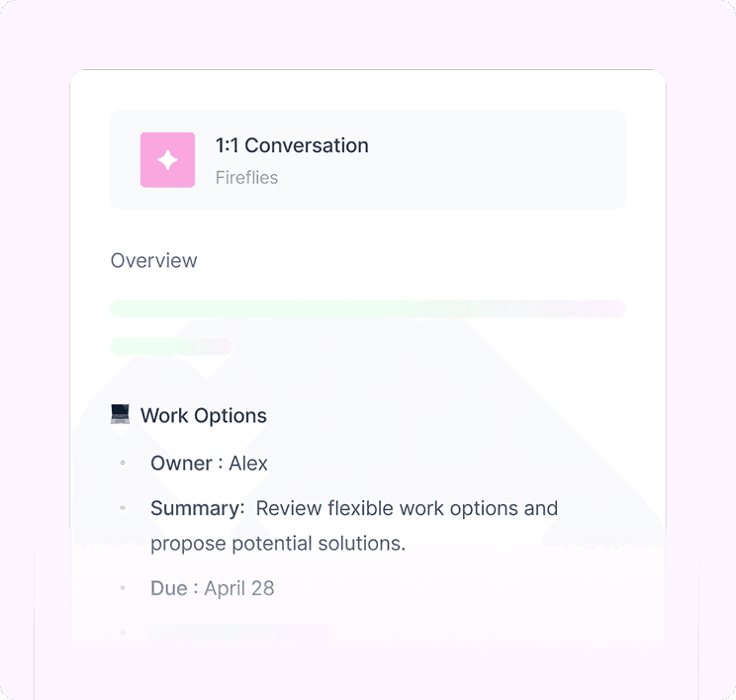
Task: Click the last faded bullet point
Action: pos(123,633)
